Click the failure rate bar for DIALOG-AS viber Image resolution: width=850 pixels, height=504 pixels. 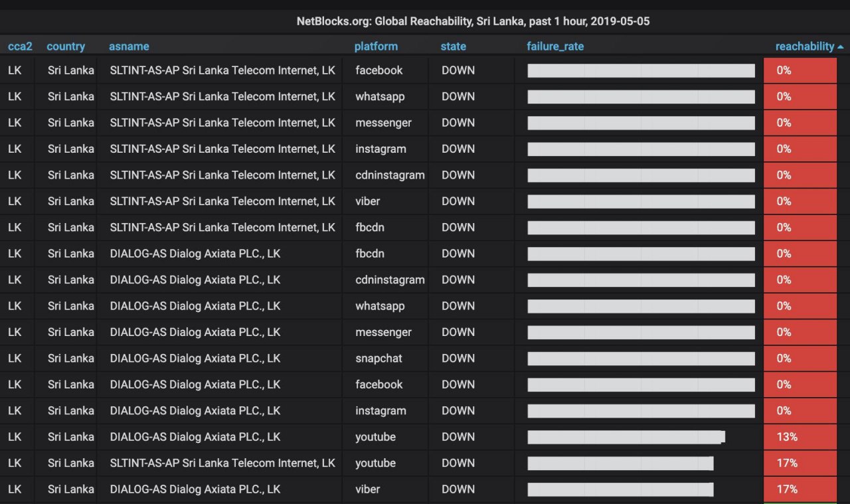click(x=620, y=489)
